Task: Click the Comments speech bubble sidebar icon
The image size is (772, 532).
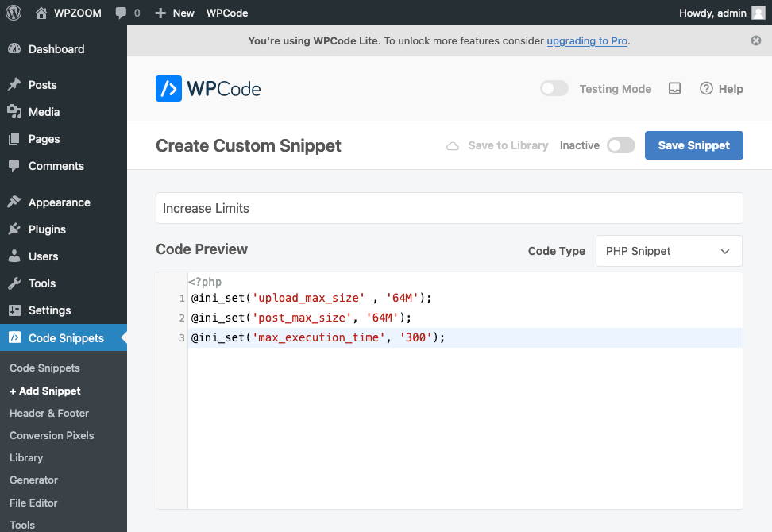Action: tap(14, 166)
